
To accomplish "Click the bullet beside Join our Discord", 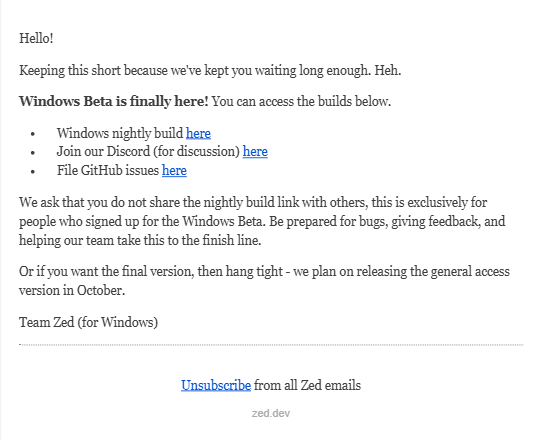I will [33, 152].
